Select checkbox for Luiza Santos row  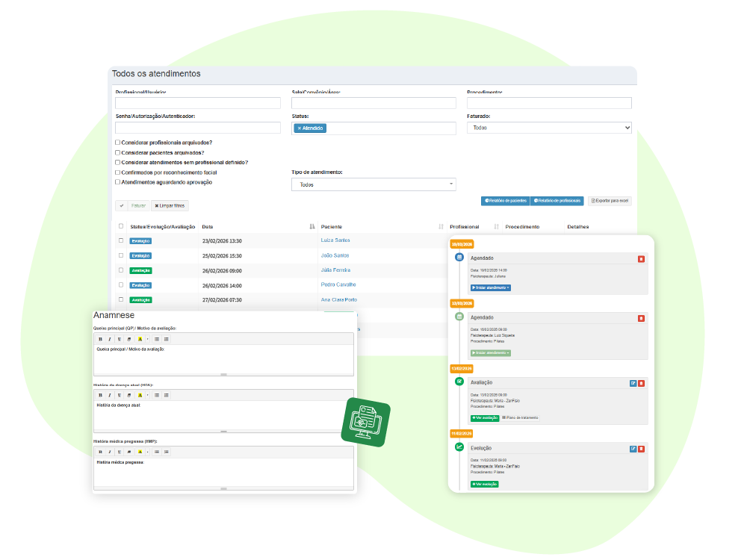point(121,240)
